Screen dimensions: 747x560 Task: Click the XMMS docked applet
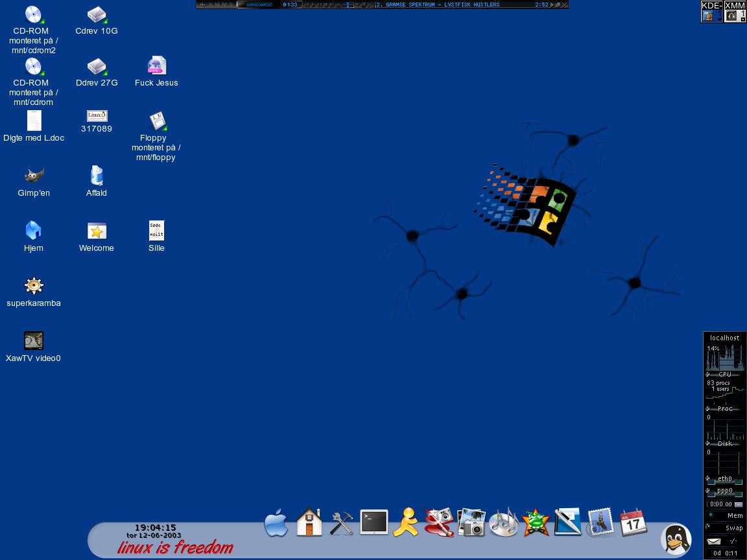pos(735,12)
